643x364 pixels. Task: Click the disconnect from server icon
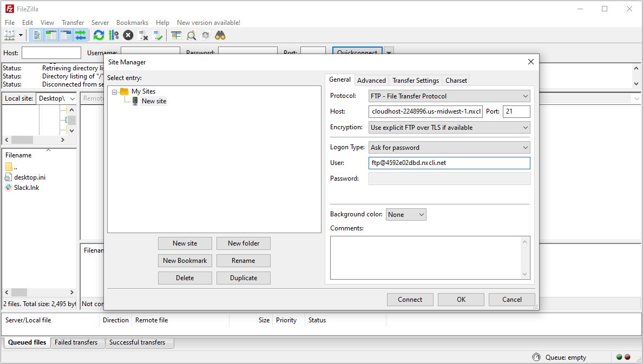tap(143, 36)
